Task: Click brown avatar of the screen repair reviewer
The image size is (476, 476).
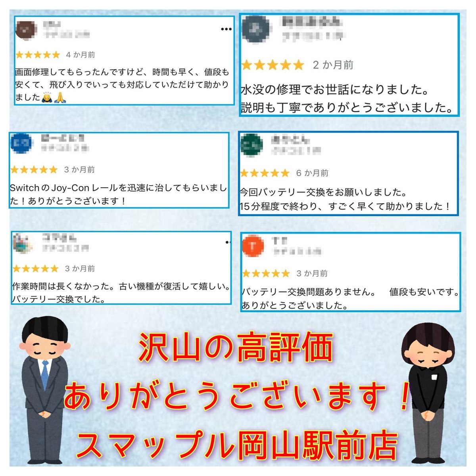Action: (x=27, y=29)
